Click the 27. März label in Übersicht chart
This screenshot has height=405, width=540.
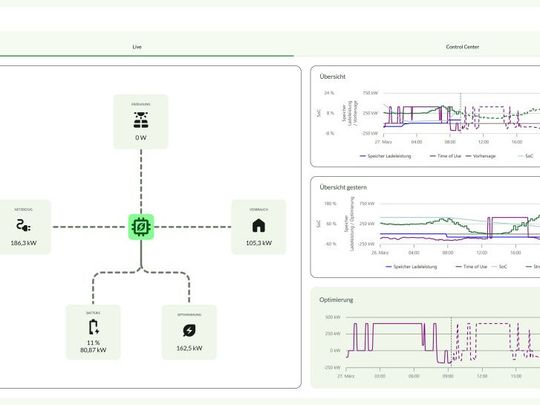(x=383, y=142)
